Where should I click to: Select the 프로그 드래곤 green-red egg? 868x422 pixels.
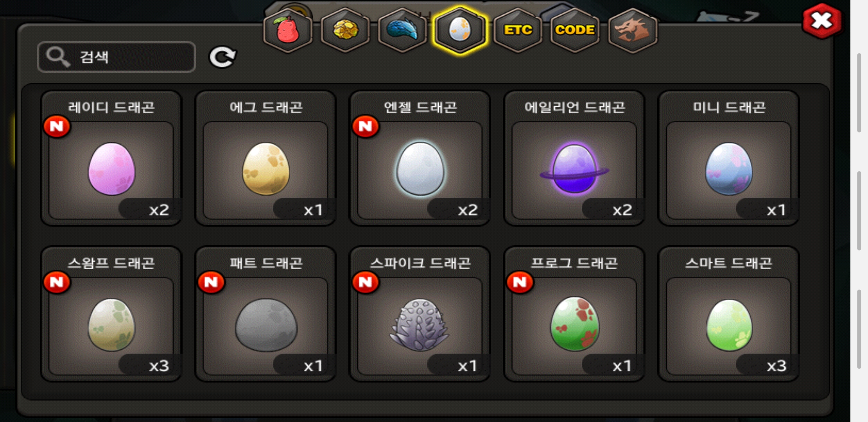click(574, 314)
